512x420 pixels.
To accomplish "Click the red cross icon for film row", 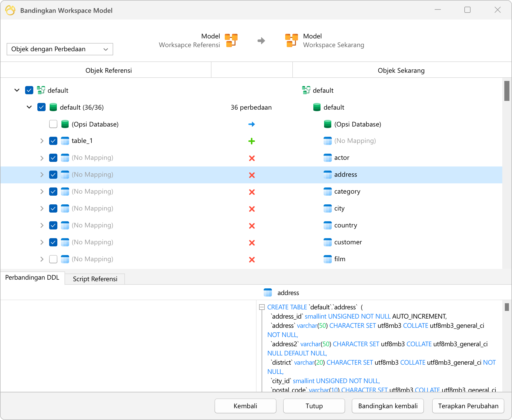I will point(252,260).
